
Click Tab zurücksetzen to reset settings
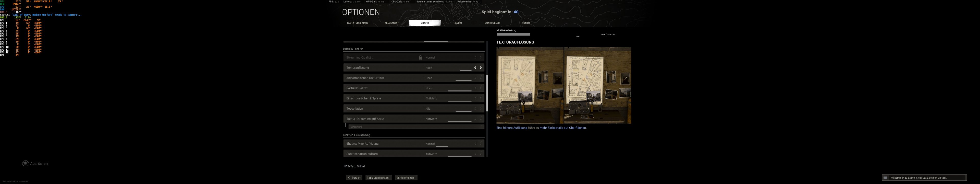[x=378, y=178]
